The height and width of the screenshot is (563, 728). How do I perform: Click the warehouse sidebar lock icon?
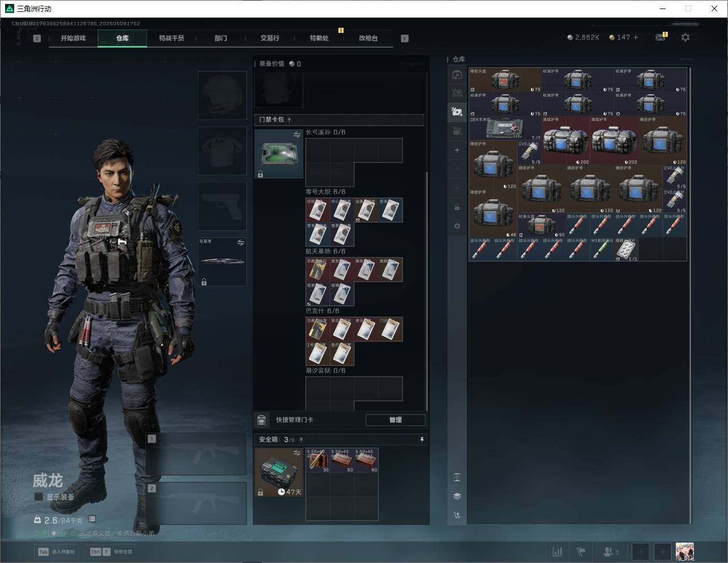457,207
